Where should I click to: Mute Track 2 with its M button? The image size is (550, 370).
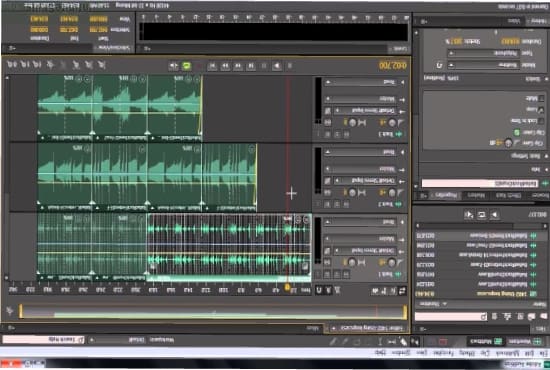point(346,204)
